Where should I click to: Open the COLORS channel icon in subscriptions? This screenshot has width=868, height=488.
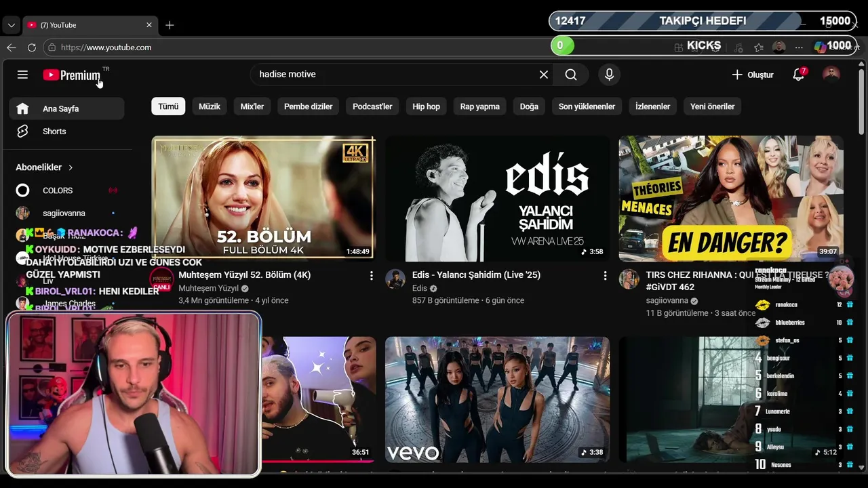22,190
